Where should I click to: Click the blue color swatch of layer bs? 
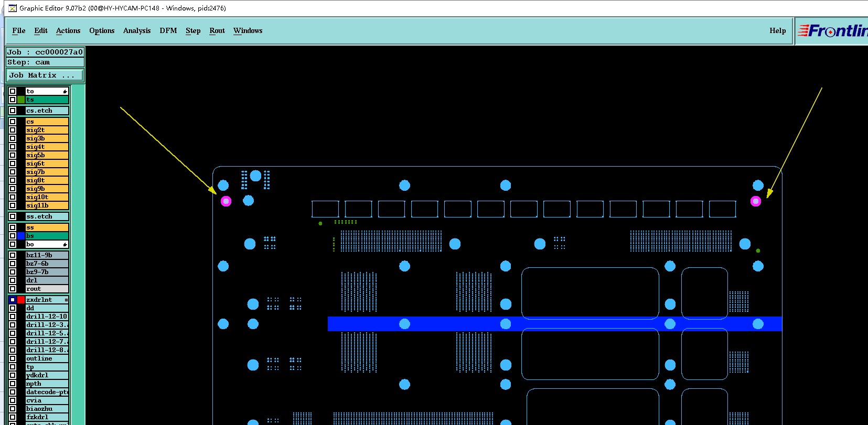tap(21, 236)
